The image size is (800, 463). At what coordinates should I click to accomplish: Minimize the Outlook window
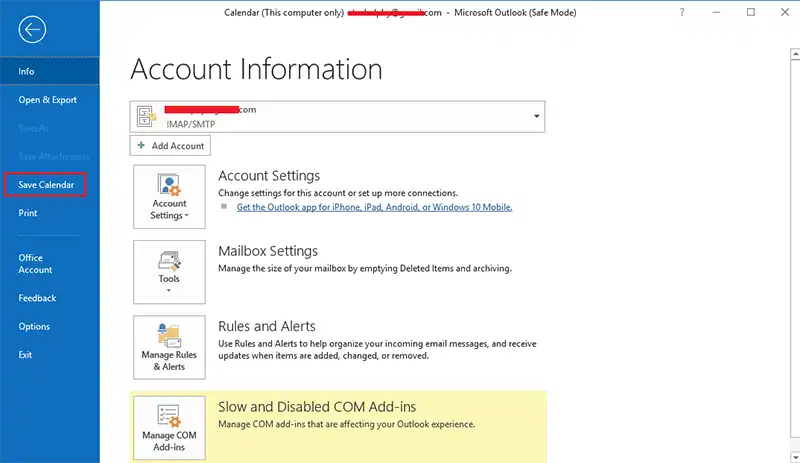click(716, 12)
